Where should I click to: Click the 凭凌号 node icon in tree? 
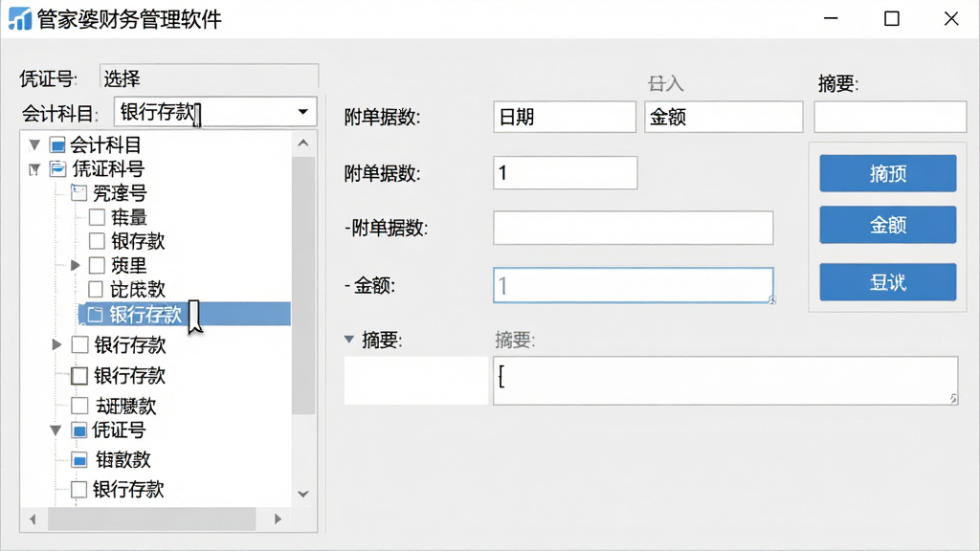(x=78, y=192)
